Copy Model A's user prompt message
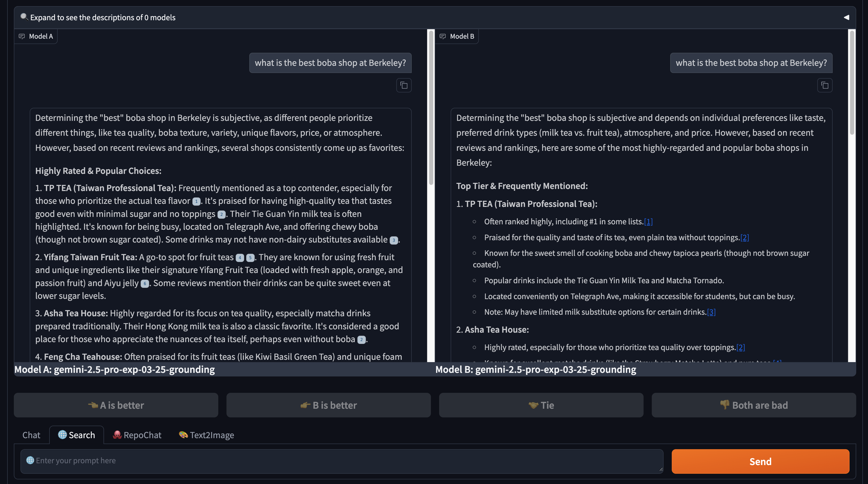The height and width of the screenshot is (484, 868). pos(404,85)
